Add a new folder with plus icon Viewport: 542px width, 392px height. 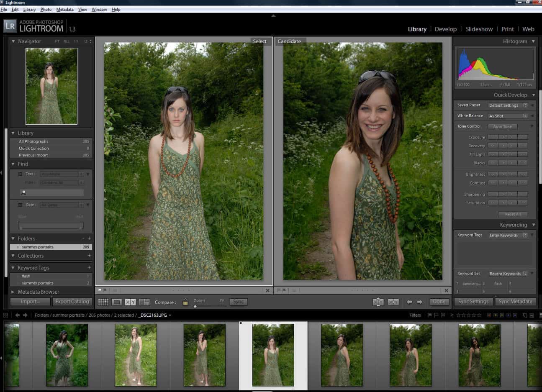click(89, 238)
